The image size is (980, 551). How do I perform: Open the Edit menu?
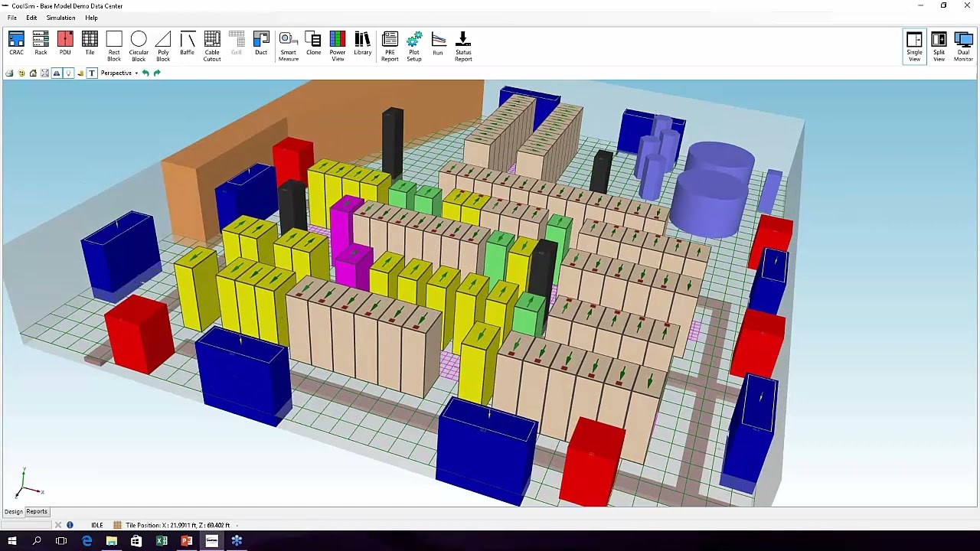click(x=31, y=18)
